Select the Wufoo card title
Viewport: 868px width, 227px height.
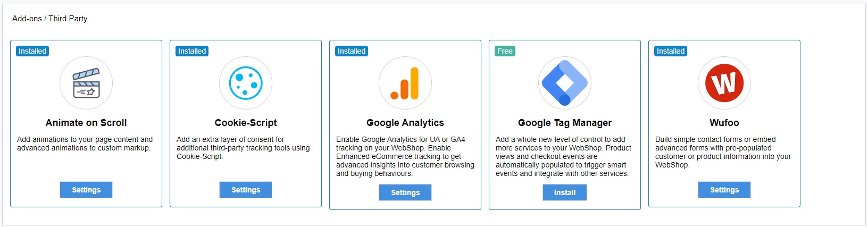pyautogui.click(x=724, y=123)
